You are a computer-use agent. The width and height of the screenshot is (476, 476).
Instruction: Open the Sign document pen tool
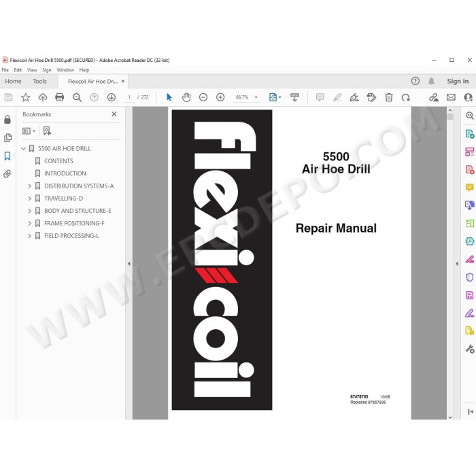354,97
